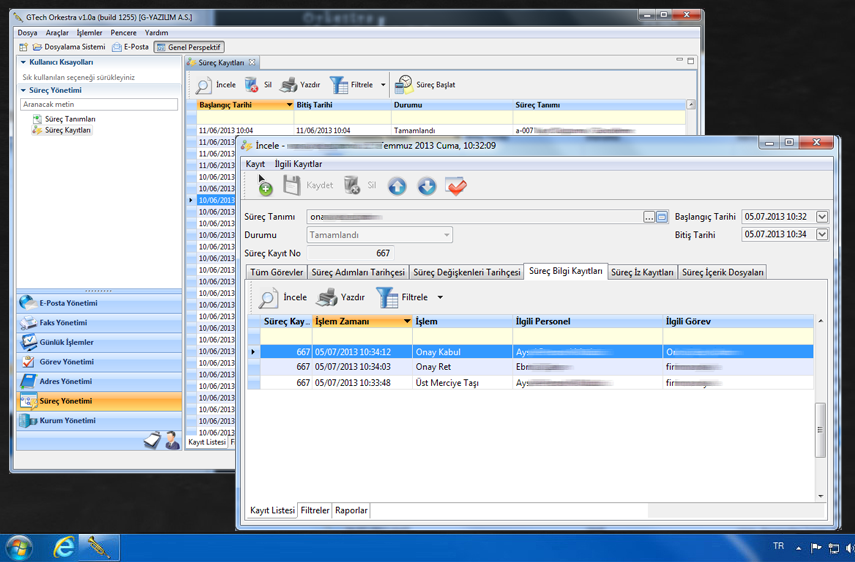
Task: Collapse the Kullanıcı Kısayolları section
Action: coord(23,62)
